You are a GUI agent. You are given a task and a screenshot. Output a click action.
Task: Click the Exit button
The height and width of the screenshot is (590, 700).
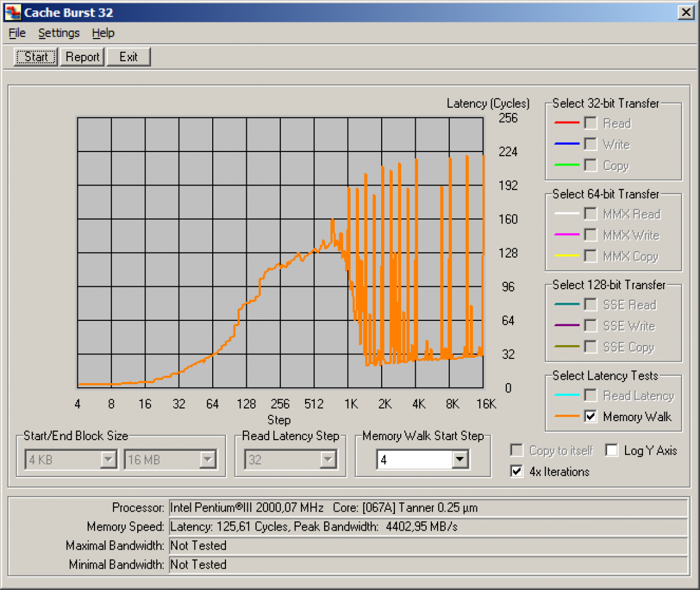pyautogui.click(x=129, y=56)
